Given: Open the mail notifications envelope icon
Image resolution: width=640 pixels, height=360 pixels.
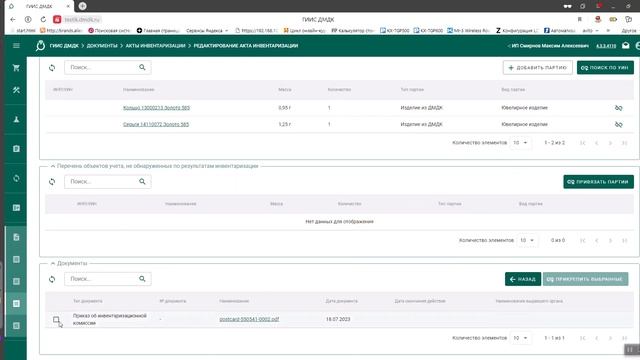Looking at the screenshot, I should pos(625,45).
